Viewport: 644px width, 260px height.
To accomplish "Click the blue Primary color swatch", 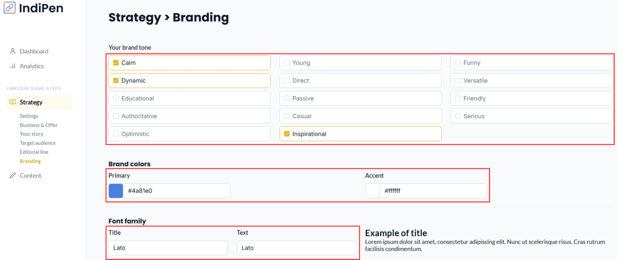I will pos(116,191).
